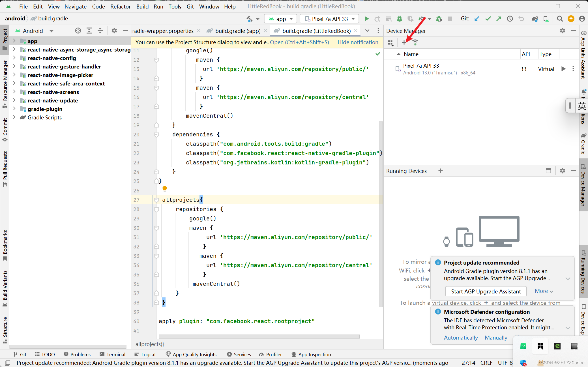Click the Git commit checkmark icon
The height and width of the screenshot is (367, 588).
(488, 19)
